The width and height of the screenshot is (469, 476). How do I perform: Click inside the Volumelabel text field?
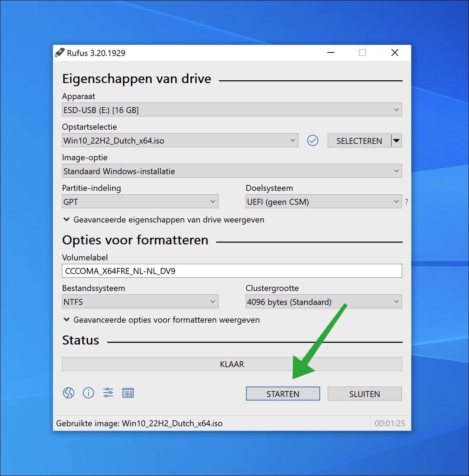click(232, 271)
